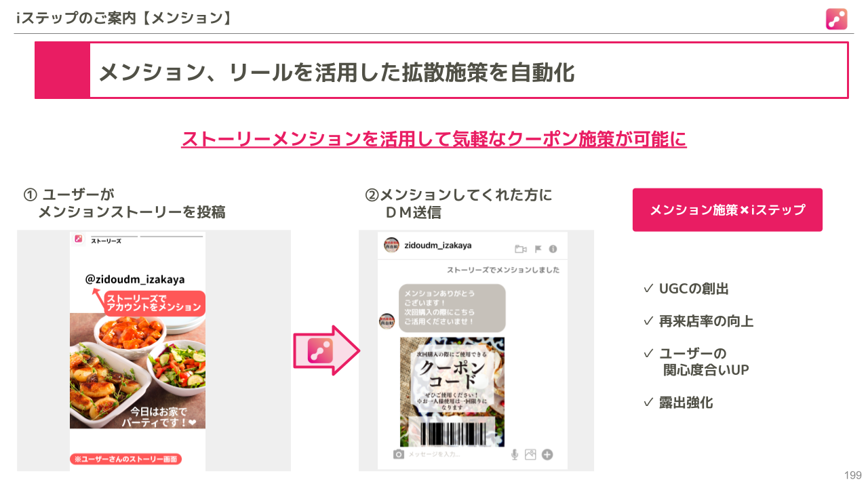
Task: Click the @zidoudm_izakaya mention in the story
Action: coord(135,279)
